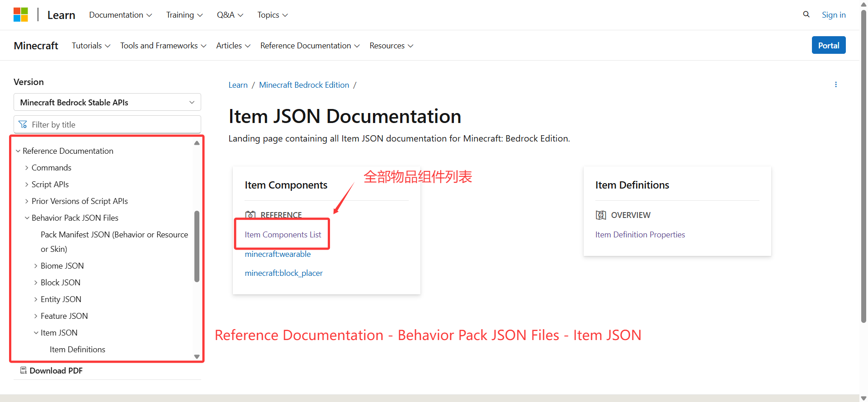The height and width of the screenshot is (402, 868).
Task: Open the Documentation menu
Action: (120, 15)
